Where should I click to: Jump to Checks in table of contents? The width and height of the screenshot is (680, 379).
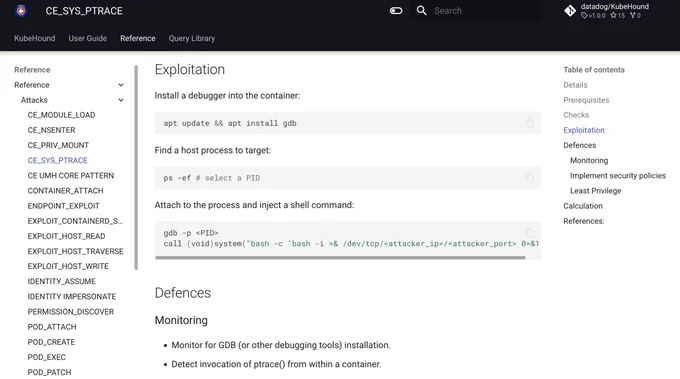pyautogui.click(x=576, y=115)
